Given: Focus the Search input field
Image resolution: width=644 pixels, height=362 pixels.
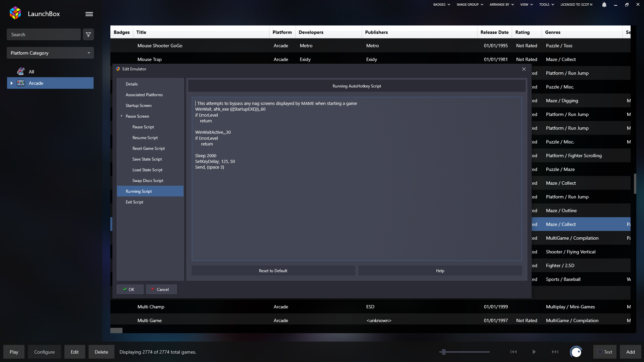Looking at the screenshot, I should (44, 35).
